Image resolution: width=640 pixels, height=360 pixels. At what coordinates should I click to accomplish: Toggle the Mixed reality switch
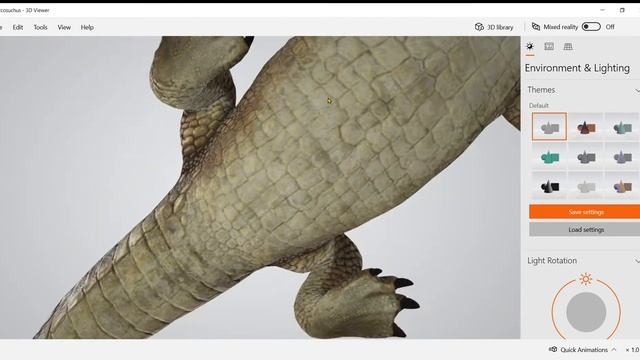click(591, 27)
